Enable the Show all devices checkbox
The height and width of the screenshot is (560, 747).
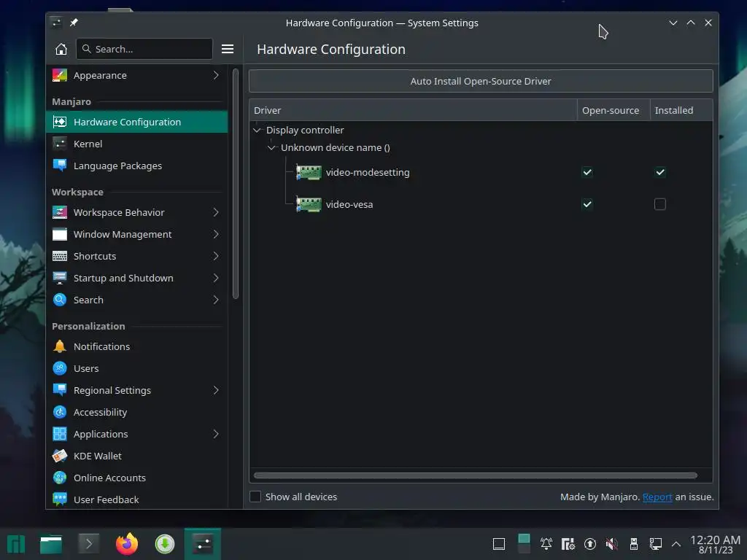(255, 497)
